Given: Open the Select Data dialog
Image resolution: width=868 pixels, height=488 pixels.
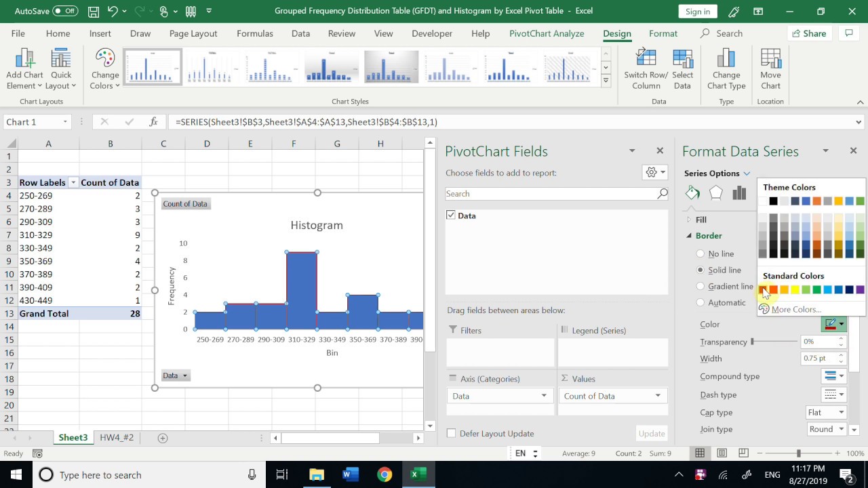Looking at the screenshot, I should 682,69.
